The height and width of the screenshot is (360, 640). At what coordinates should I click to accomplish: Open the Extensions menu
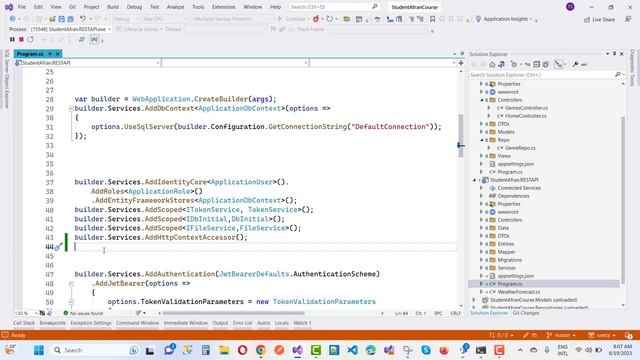coord(224,7)
